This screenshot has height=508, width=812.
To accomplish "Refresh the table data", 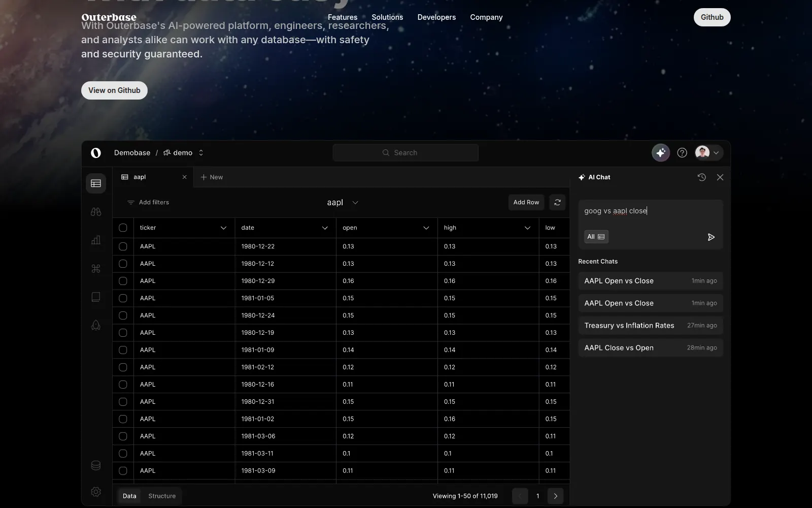I will tap(557, 202).
